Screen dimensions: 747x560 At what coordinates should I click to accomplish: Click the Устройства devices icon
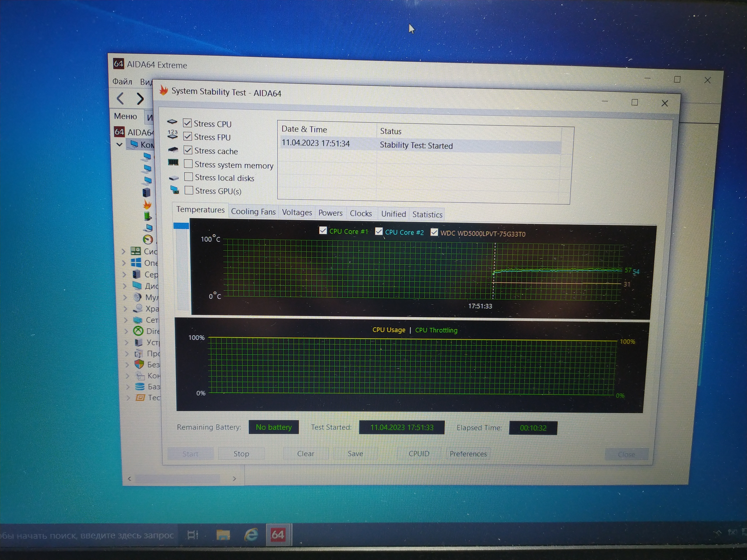pos(138,342)
